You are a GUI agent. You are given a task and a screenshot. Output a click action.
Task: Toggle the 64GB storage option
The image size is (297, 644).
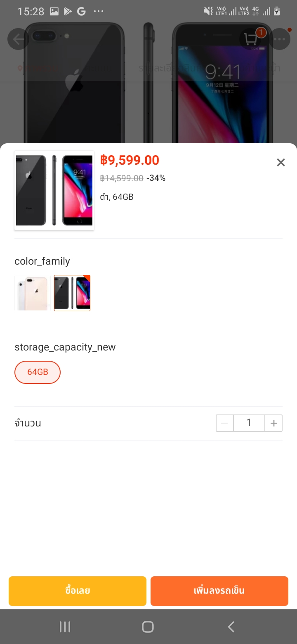pyautogui.click(x=38, y=372)
